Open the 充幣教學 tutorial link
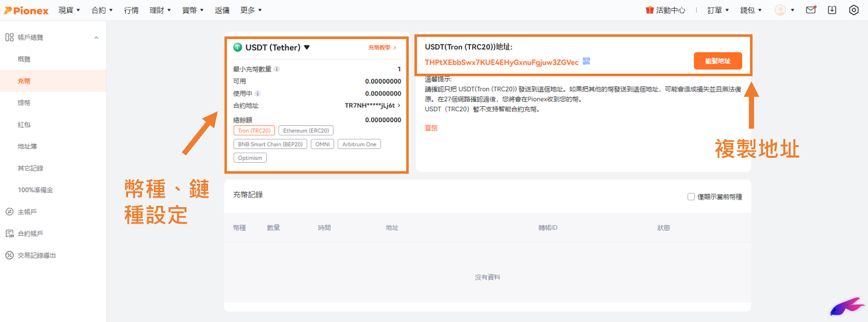 click(382, 48)
